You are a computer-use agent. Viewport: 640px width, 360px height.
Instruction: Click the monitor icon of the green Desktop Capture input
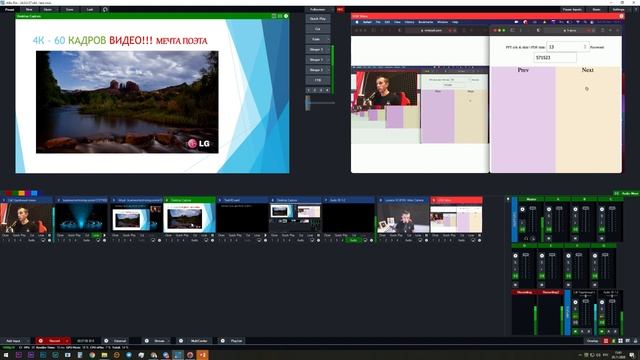[206, 240]
